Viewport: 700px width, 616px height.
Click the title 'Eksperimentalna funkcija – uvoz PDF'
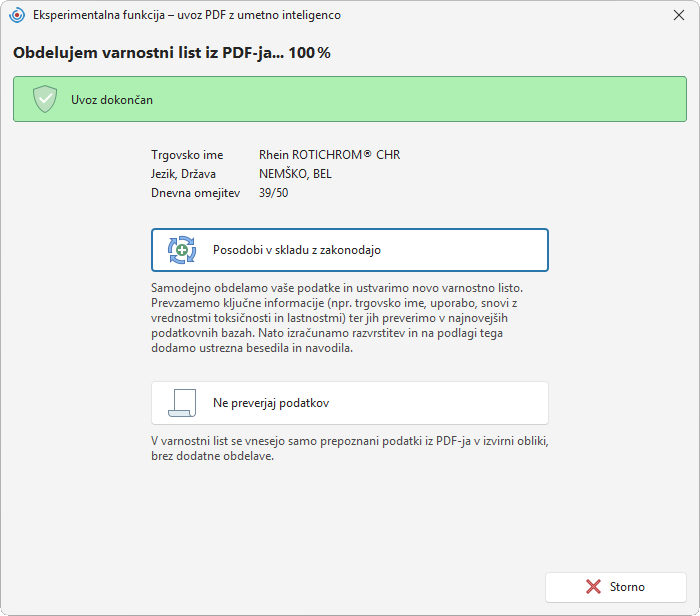(x=187, y=15)
